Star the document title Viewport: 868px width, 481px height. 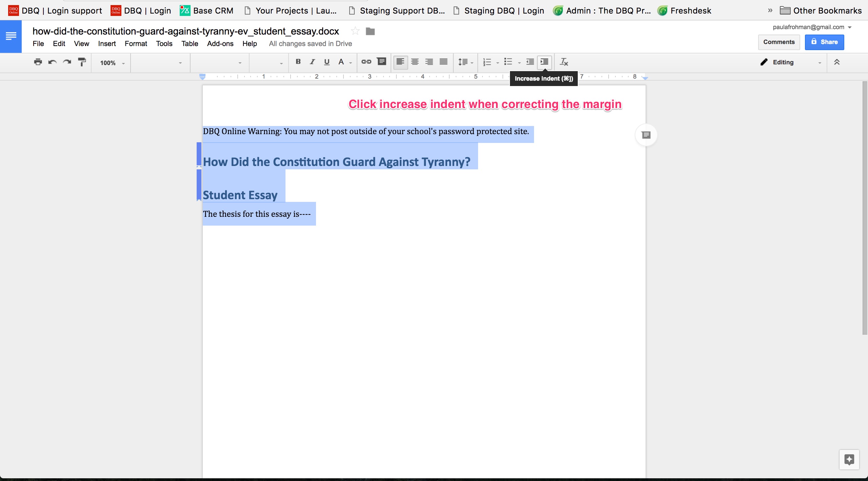tap(355, 31)
